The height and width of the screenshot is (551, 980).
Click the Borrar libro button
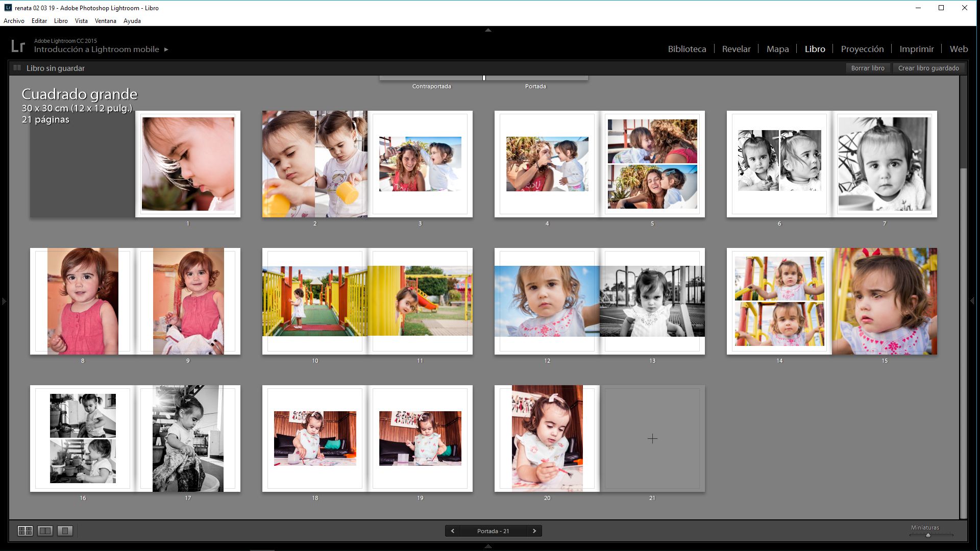pyautogui.click(x=868, y=68)
